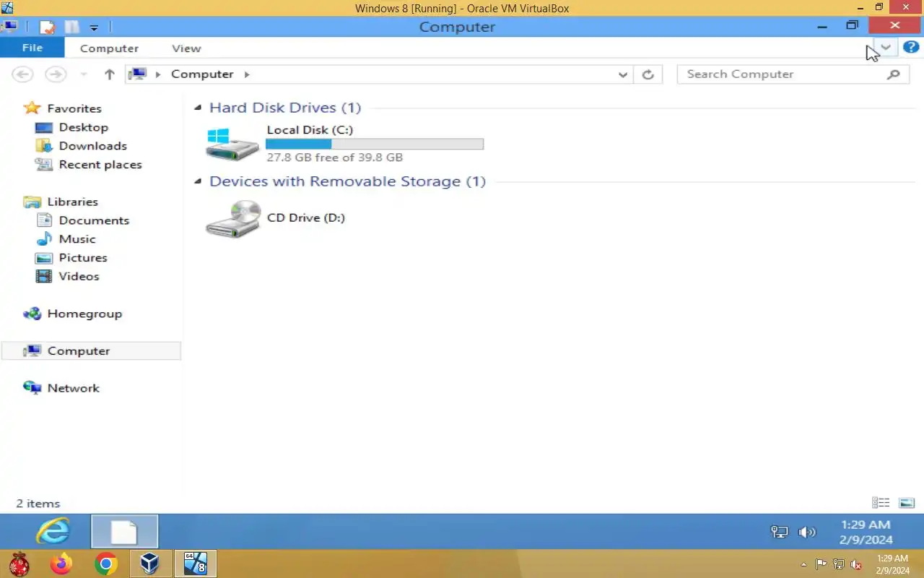Click the Computer breadcrumb in address bar

[202, 74]
